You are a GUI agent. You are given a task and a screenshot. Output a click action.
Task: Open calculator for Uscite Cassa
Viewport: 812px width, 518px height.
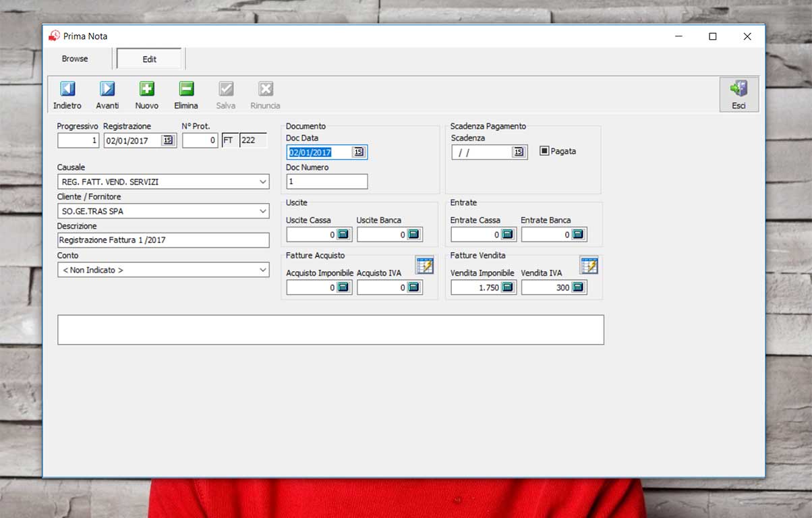[x=343, y=234]
